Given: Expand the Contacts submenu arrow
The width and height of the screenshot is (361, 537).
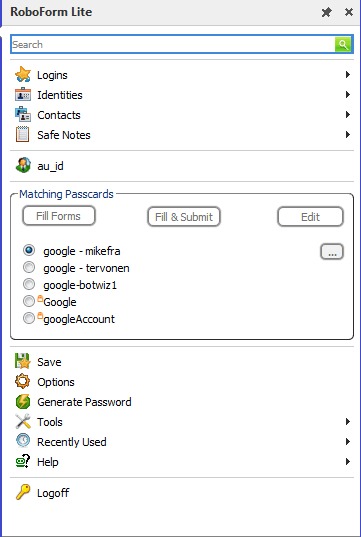Looking at the screenshot, I should click(348, 114).
